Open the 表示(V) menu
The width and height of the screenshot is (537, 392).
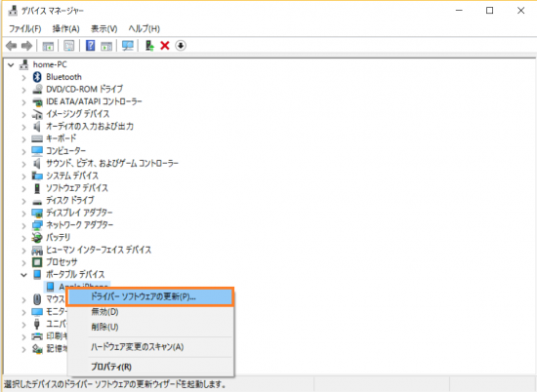(103, 28)
